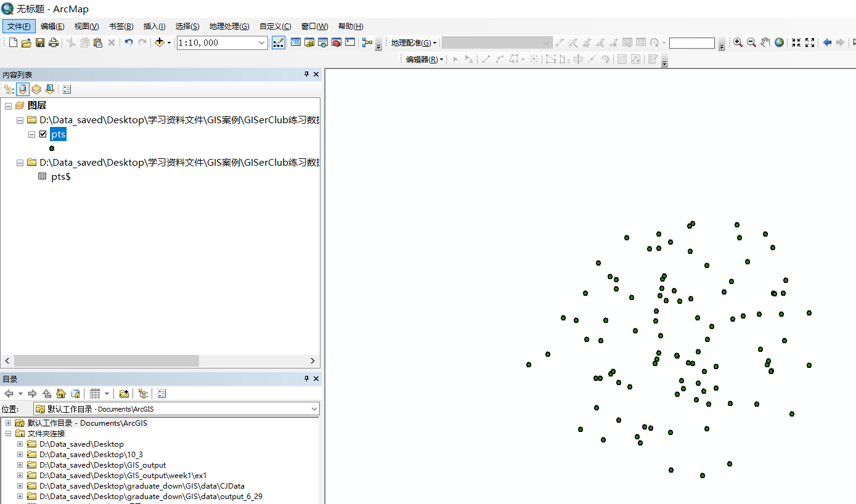Connect to folder in catalog toolbar
The image size is (856, 504).
[x=124, y=394]
